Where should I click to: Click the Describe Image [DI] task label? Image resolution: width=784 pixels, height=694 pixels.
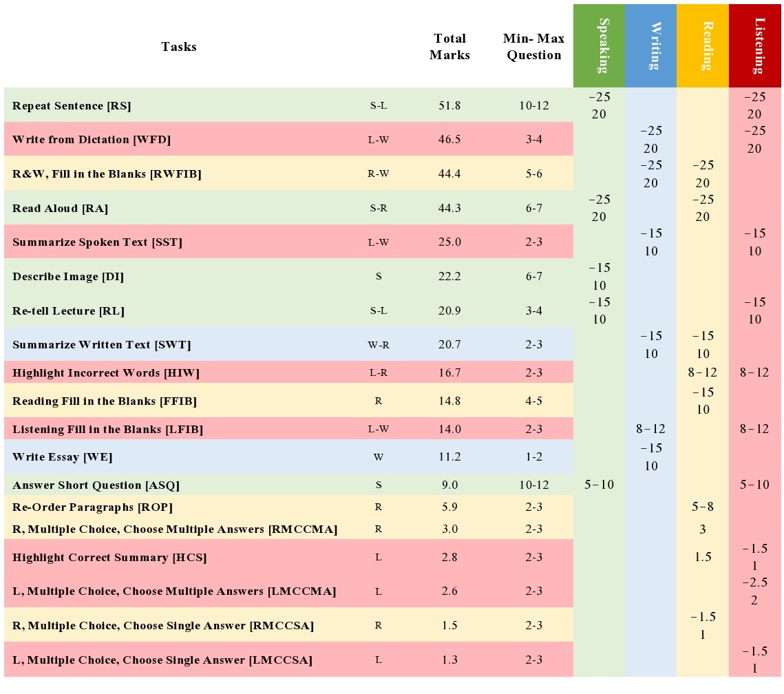tap(68, 277)
